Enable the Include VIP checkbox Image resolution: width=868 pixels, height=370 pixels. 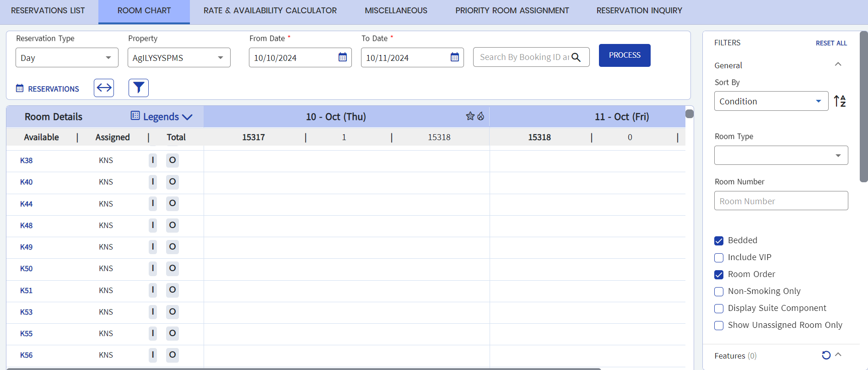coord(719,258)
